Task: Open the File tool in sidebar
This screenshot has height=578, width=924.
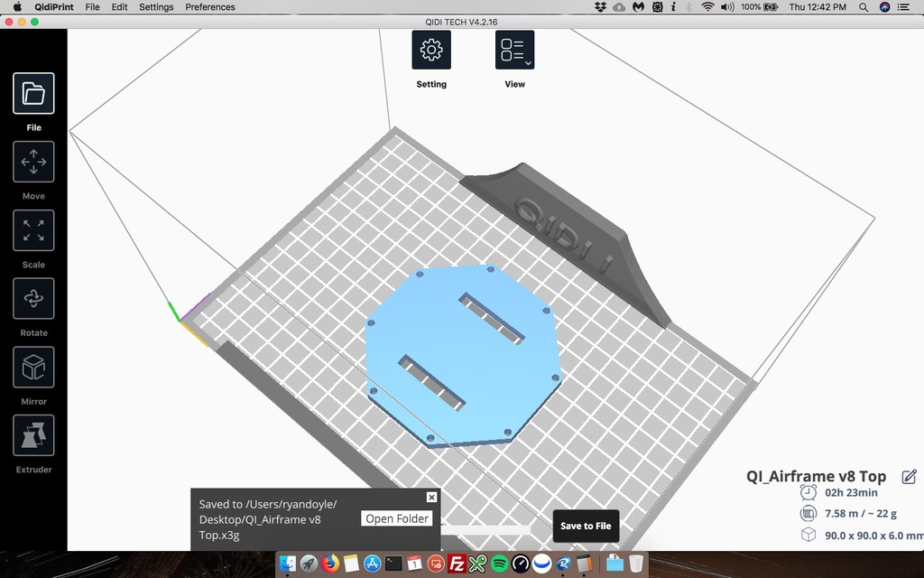Action: pos(33,94)
